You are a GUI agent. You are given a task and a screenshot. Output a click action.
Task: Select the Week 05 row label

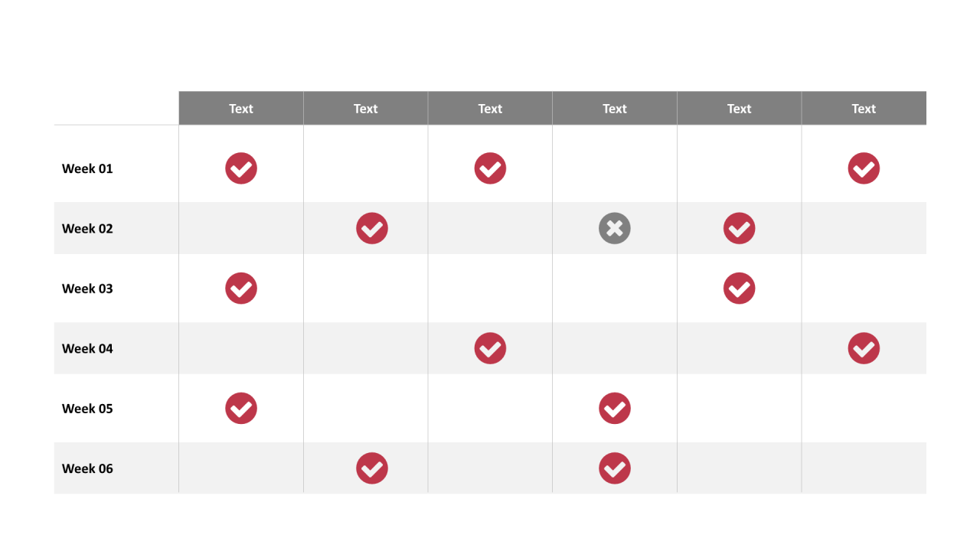87,409
